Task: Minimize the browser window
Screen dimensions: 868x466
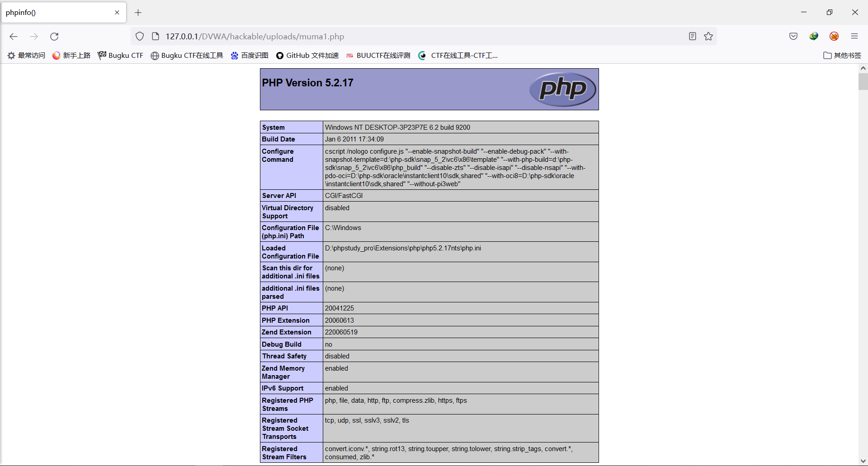Action: [804, 12]
